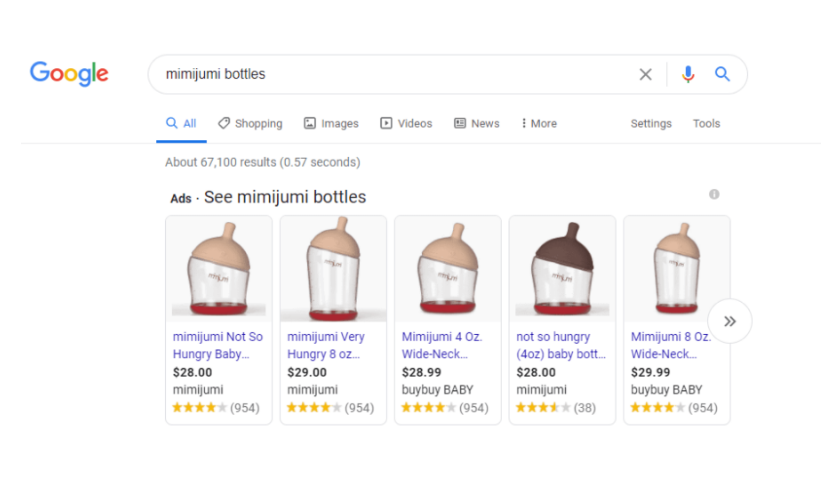Click the $29.00 price text
The width and height of the screenshot is (840, 501).
tap(307, 372)
